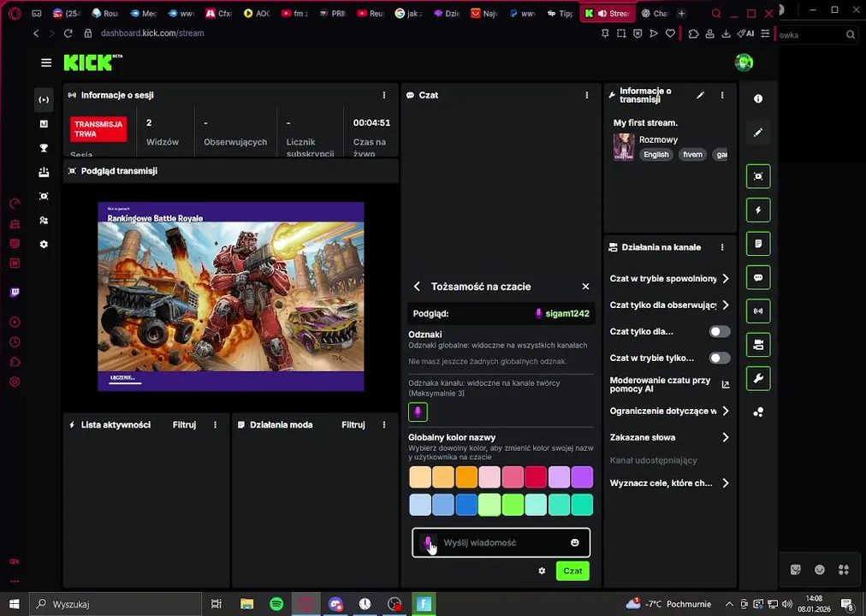Switch to the active Stream browser tab
The height and width of the screenshot is (616, 866).
tap(608, 13)
